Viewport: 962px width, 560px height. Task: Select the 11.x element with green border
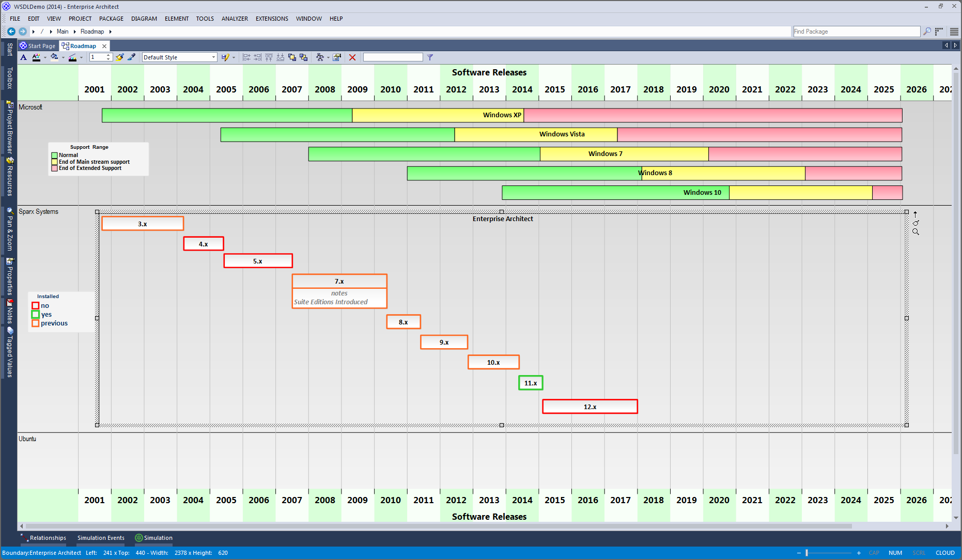click(x=531, y=383)
